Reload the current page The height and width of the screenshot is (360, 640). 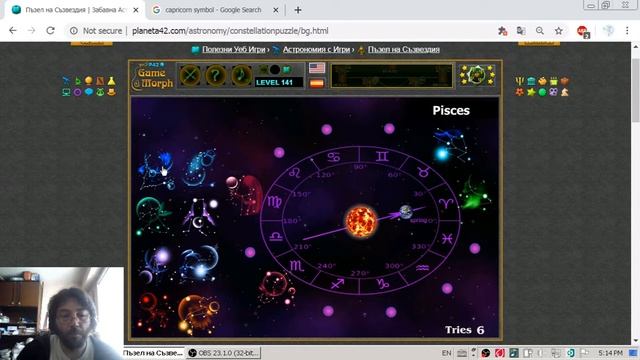point(50,31)
